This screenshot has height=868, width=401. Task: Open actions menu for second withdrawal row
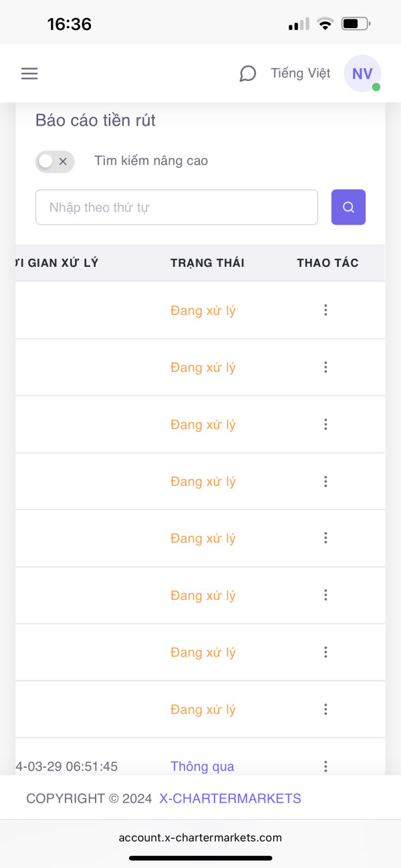point(325,367)
